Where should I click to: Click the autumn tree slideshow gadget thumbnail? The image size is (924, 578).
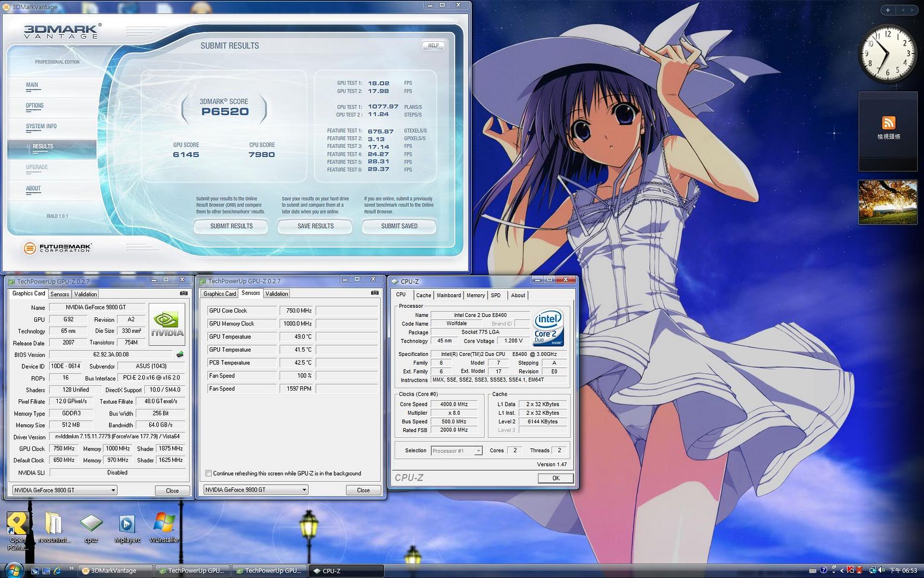(888, 202)
